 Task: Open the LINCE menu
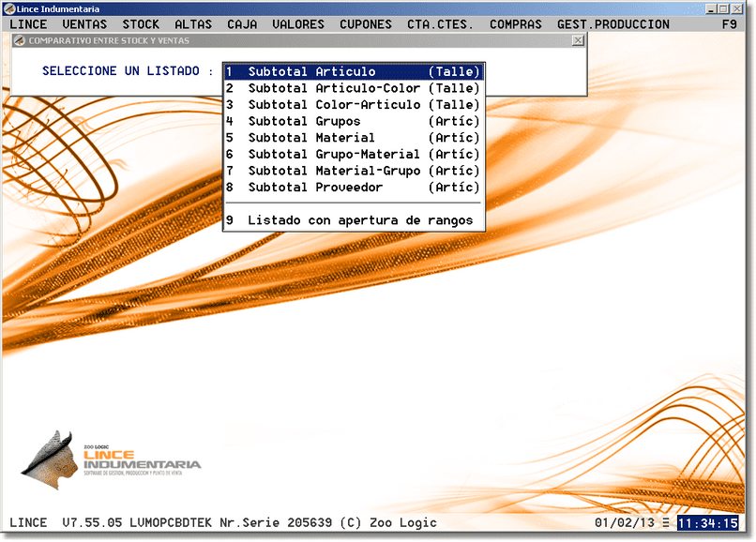click(28, 24)
